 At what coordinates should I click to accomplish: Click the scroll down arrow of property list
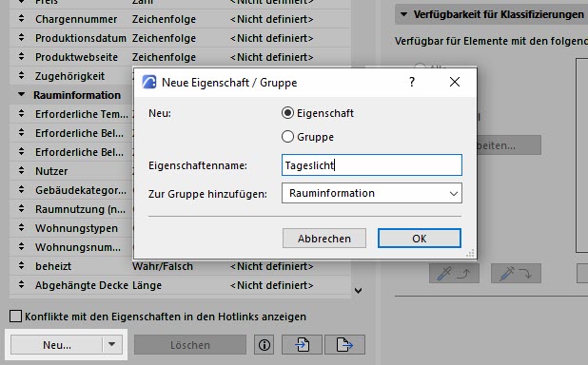pyautogui.click(x=358, y=291)
